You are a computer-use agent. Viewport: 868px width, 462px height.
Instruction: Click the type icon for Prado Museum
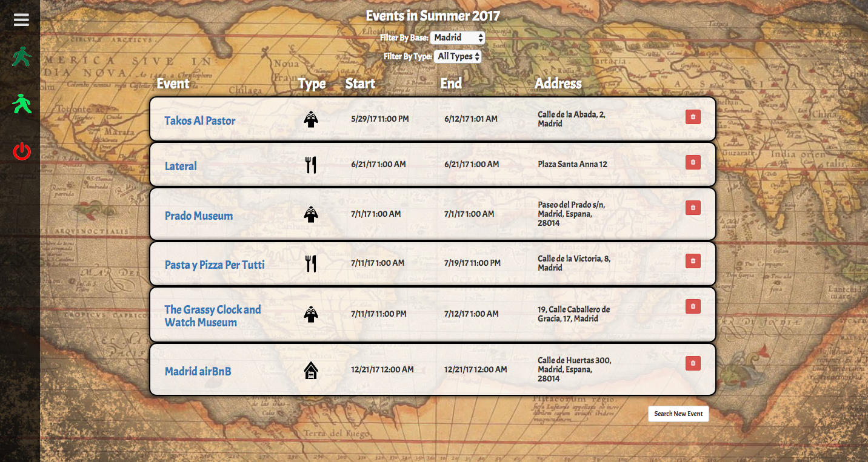311,214
